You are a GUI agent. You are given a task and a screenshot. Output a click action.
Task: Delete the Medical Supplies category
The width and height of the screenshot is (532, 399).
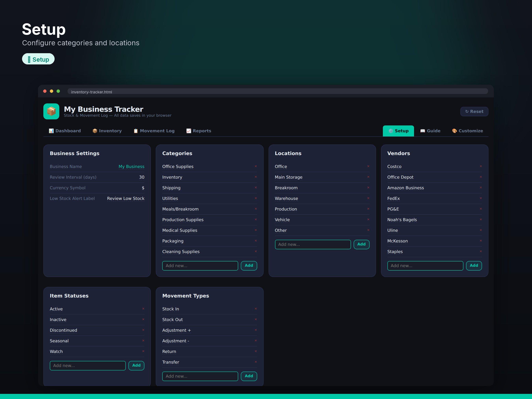[x=256, y=230]
